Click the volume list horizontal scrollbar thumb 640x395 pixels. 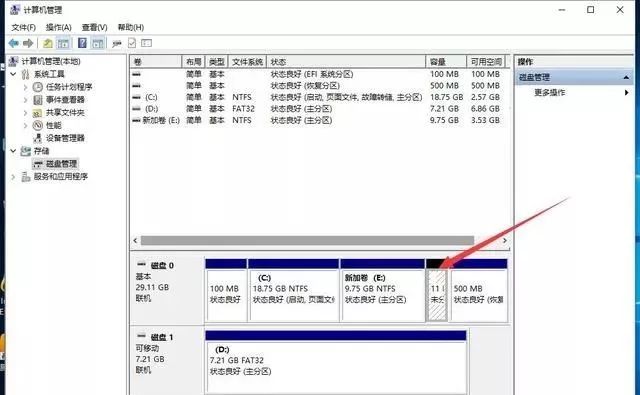pyautogui.click(x=307, y=240)
